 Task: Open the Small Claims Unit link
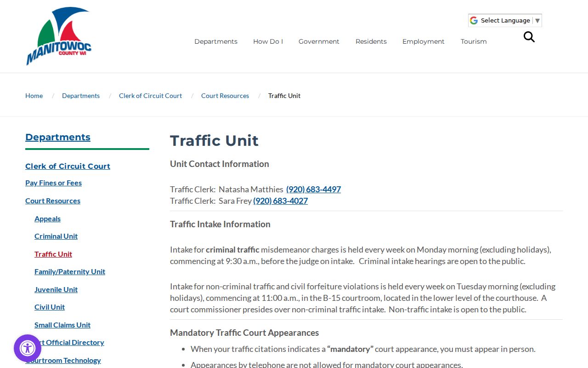(62, 325)
